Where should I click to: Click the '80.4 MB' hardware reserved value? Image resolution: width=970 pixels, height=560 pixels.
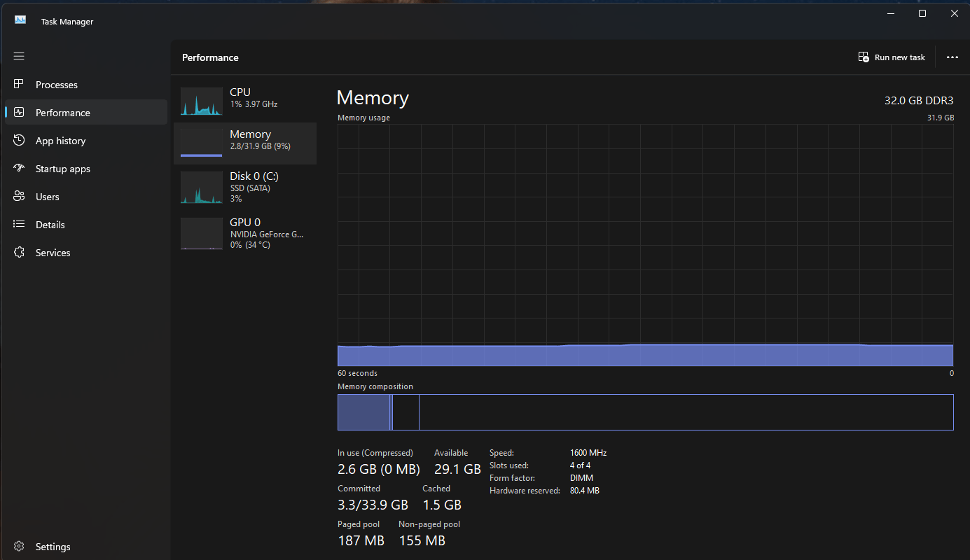click(585, 491)
